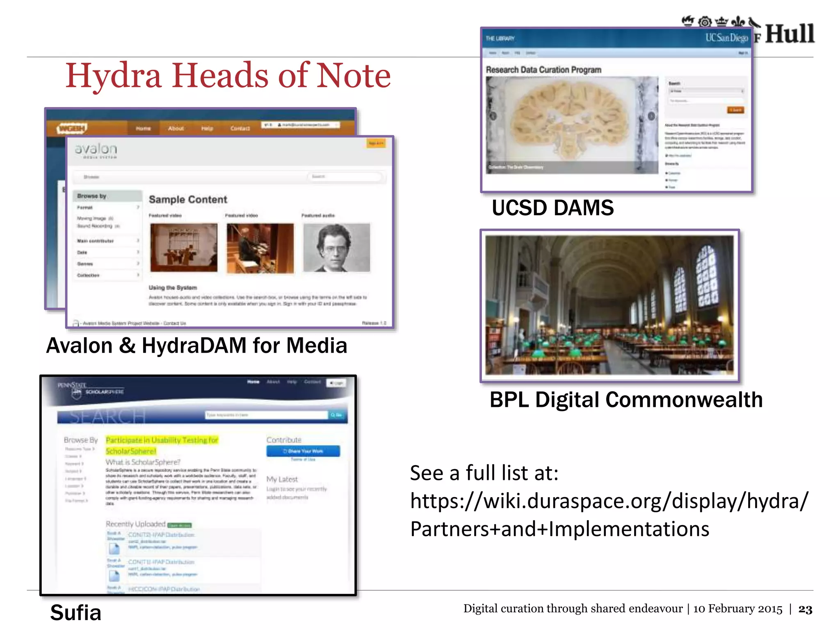Click file icon beside CON(T1)-IPAP Distribution

pyautogui.click(x=114, y=575)
